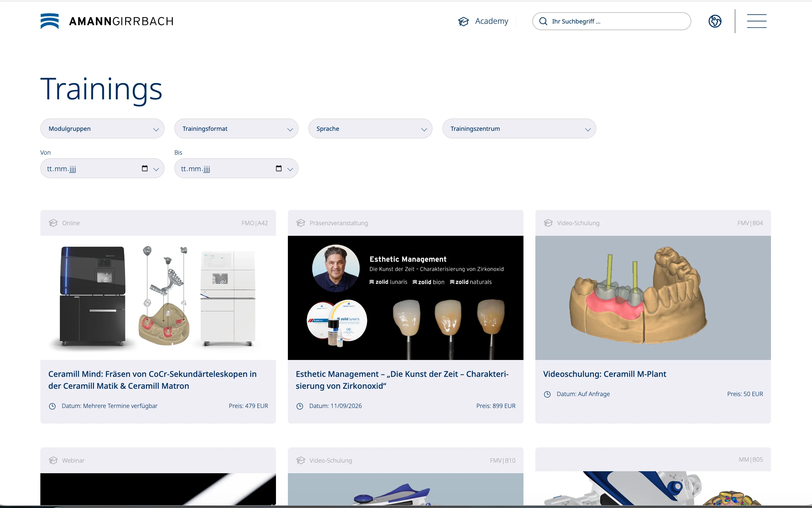Click the FMV|B04 course code
812x508 pixels.
click(750, 223)
